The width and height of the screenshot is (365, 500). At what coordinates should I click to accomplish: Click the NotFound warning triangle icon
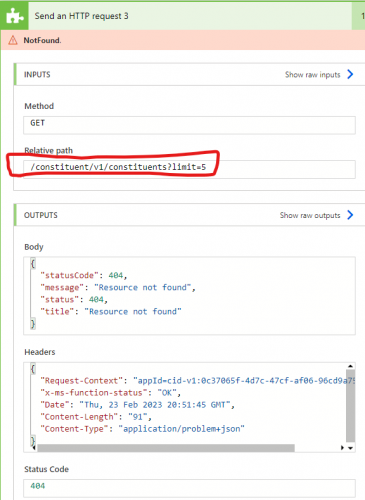(x=13, y=40)
